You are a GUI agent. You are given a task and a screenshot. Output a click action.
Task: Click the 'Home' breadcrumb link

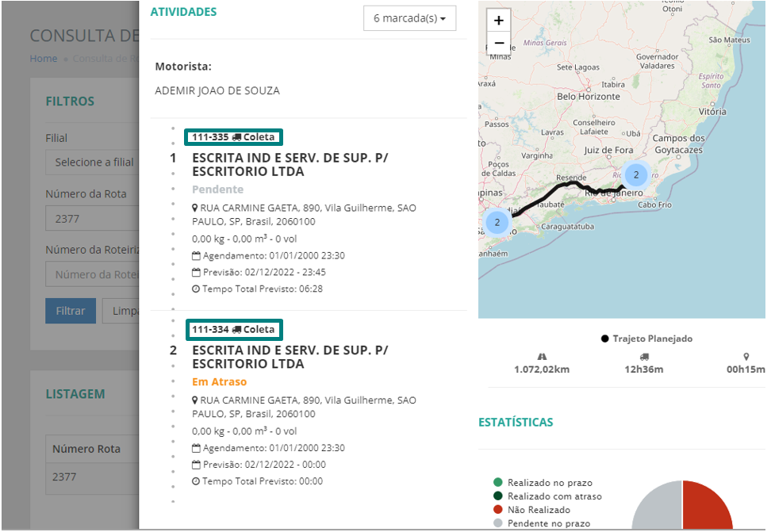coord(44,59)
